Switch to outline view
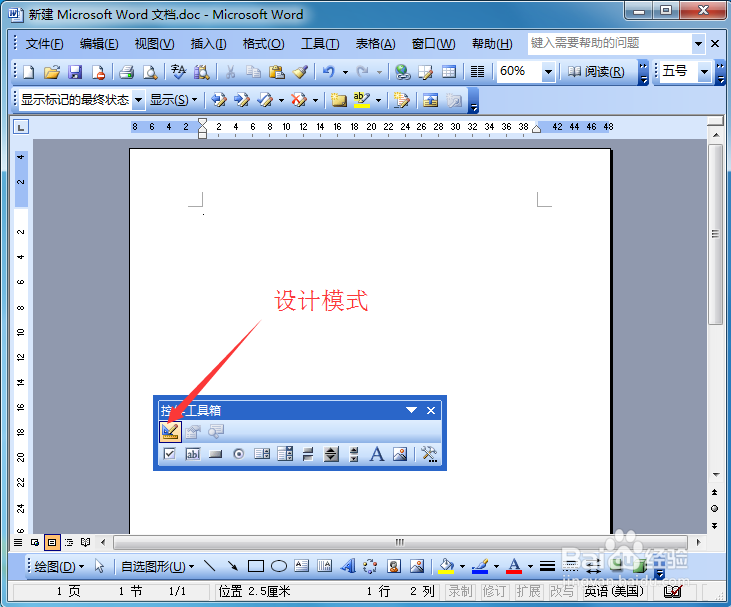This screenshot has width=731, height=607. click(x=69, y=542)
